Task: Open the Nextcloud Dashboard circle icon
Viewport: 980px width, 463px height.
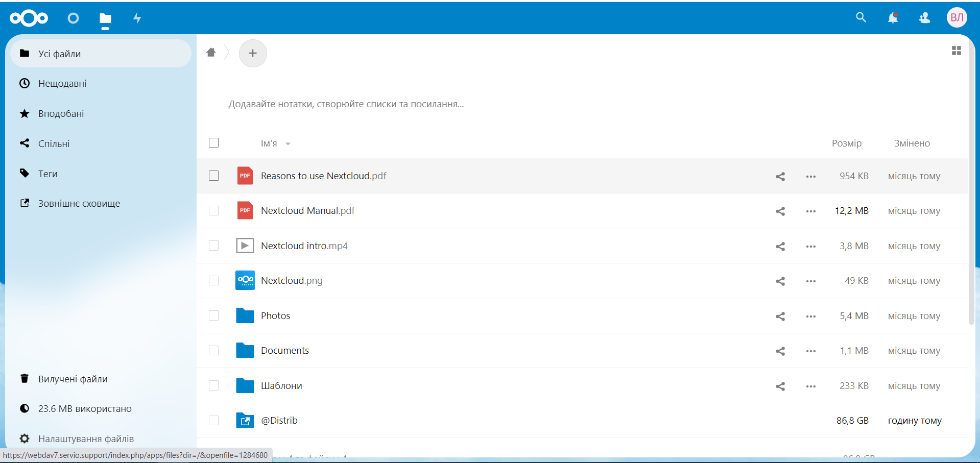Action: 73,18
